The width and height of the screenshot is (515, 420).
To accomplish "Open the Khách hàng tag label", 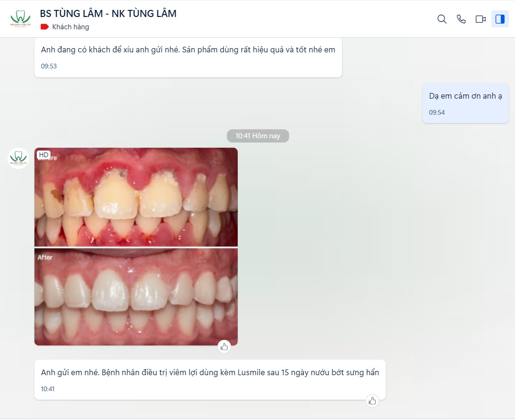I will pyautogui.click(x=70, y=27).
